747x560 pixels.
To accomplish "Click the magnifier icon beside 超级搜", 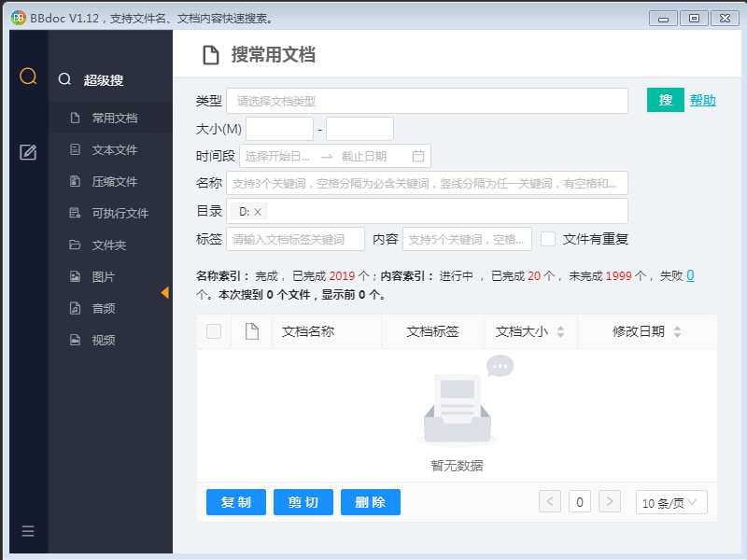I will (64, 79).
